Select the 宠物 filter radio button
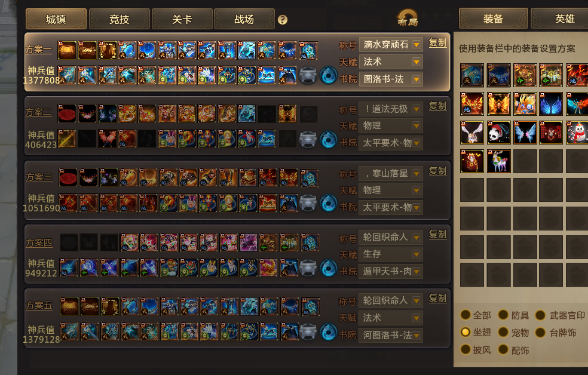The height and width of the screenshot is (375, 588). coord(503,332)
